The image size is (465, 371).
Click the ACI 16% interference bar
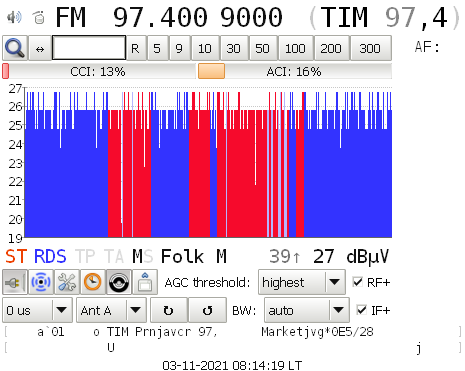pyautogui.click(x=295, y=71)
